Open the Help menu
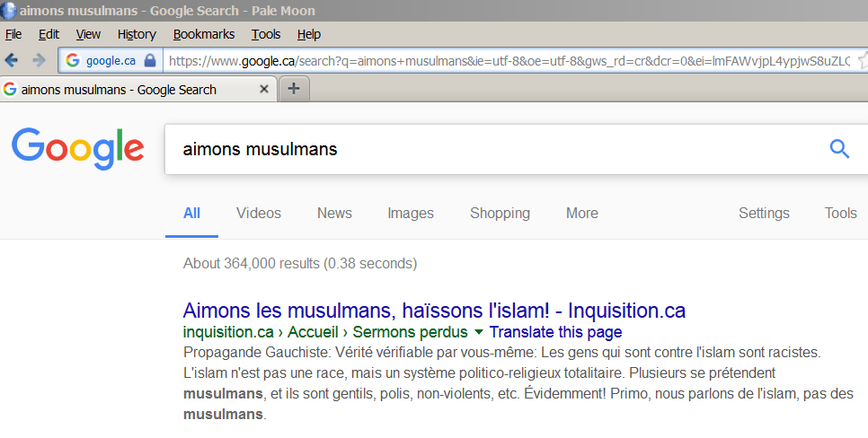 coord(309,34)
